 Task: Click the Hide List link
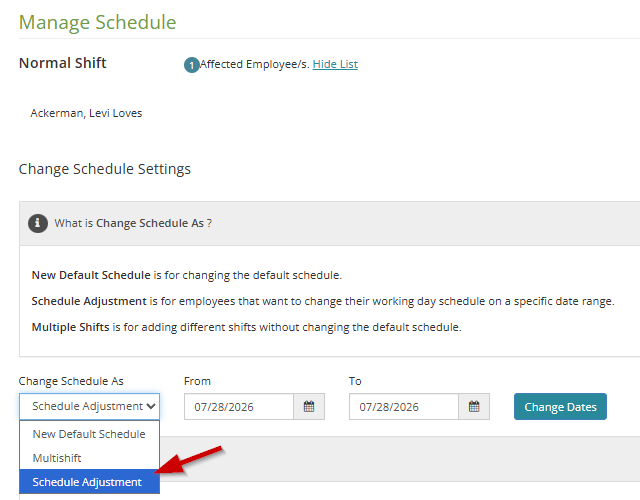pos(335,64)
